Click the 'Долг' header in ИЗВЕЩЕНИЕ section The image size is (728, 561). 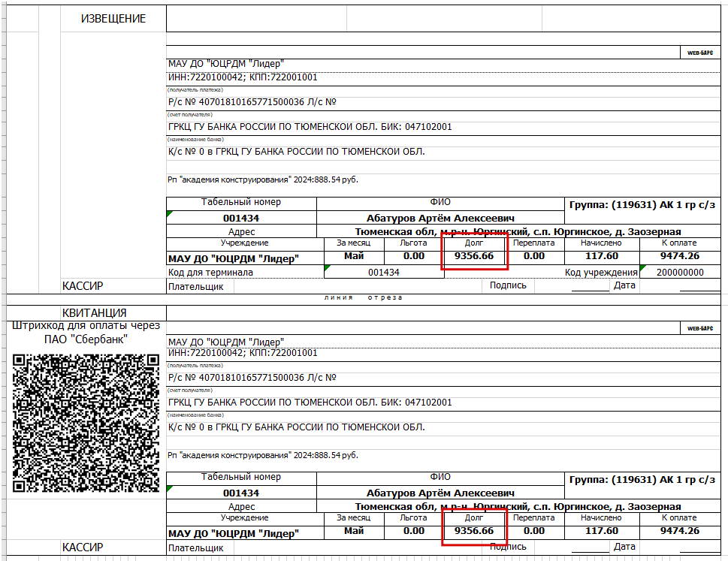click(x=473, y=243)
